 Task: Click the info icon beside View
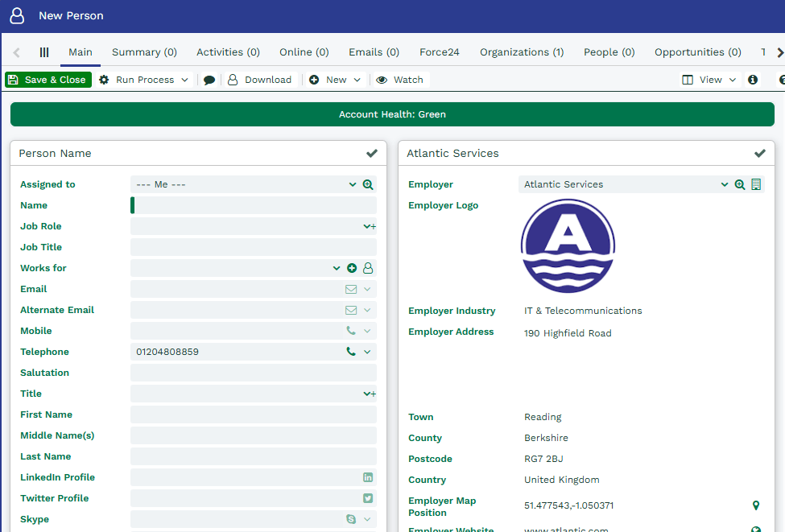pos(753,80)
